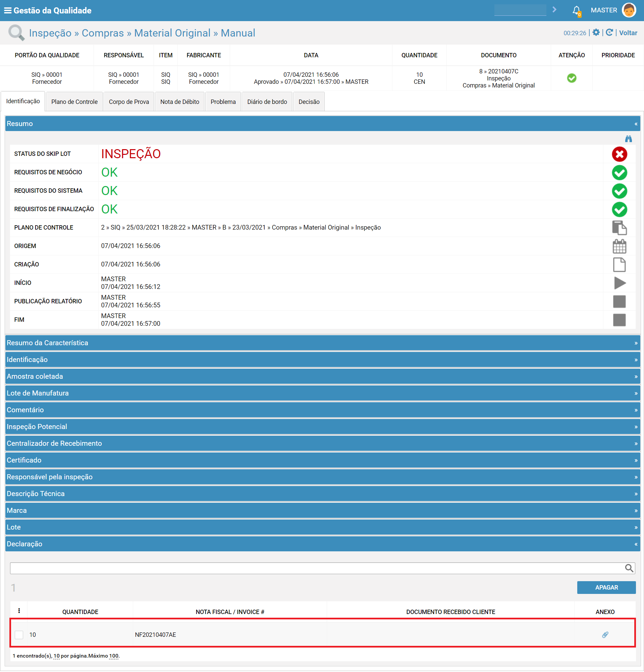
Task: Click the Máximo 100 value
Action: point(114,656)
